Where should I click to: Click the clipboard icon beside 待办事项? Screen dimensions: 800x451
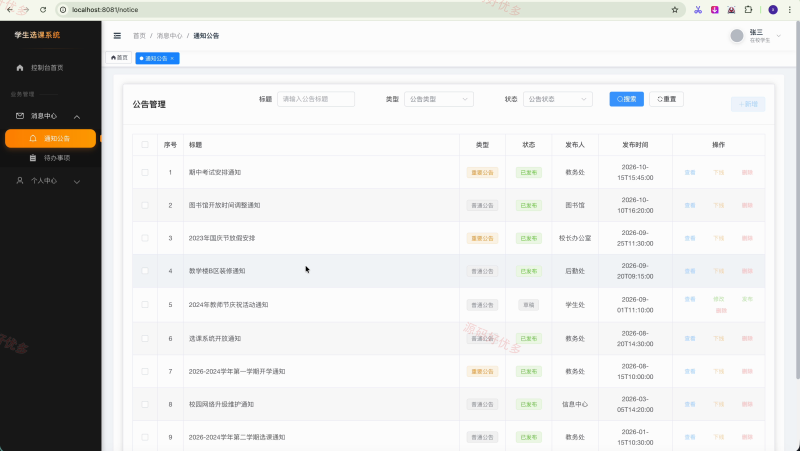tap(33, 158)
